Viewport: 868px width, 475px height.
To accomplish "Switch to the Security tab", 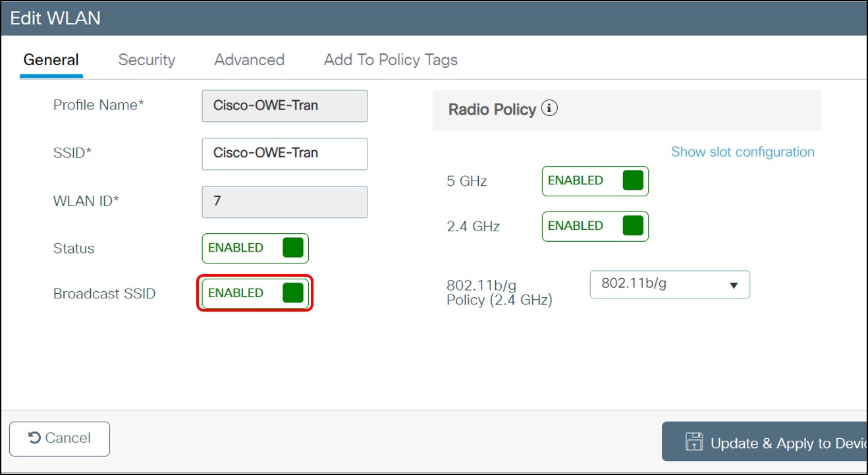I will 146,59.
